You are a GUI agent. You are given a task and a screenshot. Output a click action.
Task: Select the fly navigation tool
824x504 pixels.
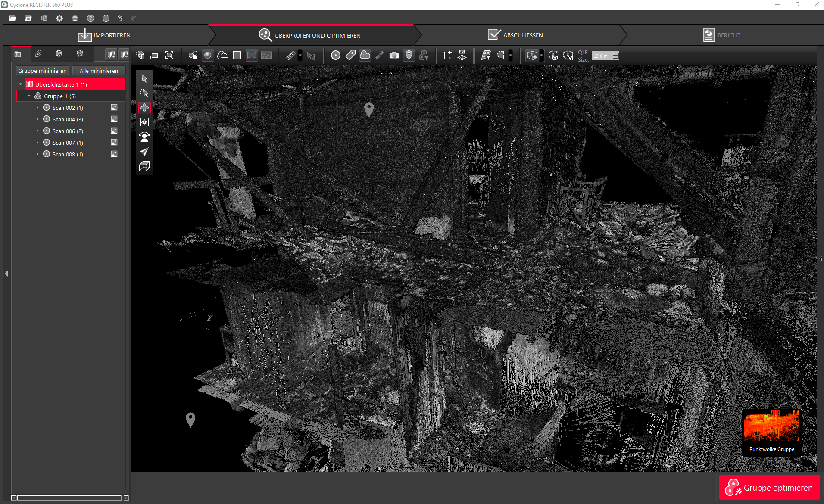[144, 152]
